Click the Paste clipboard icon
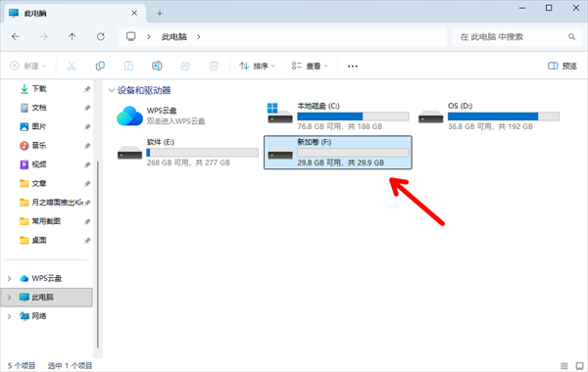Screen dimensions: 588x372 tap(128, 66)
